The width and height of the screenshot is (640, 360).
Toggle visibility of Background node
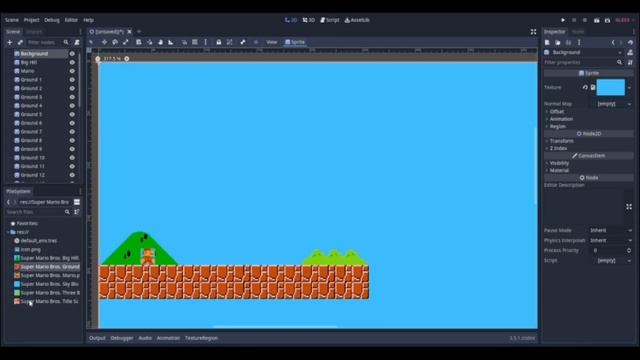click(x=72, y=53)
